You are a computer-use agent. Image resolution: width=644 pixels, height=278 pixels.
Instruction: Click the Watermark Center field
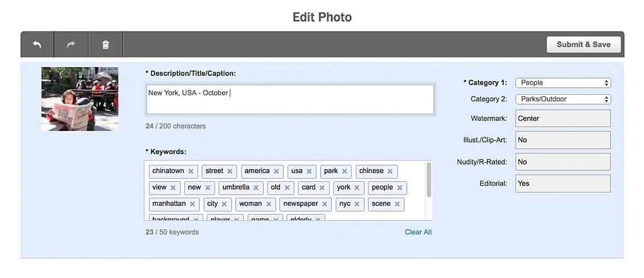click(563, 119)
